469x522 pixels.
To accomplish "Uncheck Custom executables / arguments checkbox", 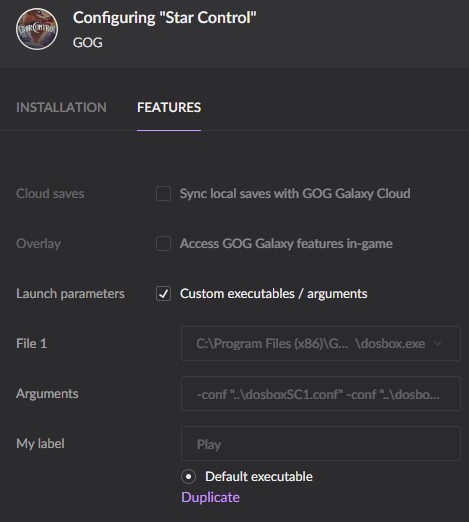I will tap(163, 294).
